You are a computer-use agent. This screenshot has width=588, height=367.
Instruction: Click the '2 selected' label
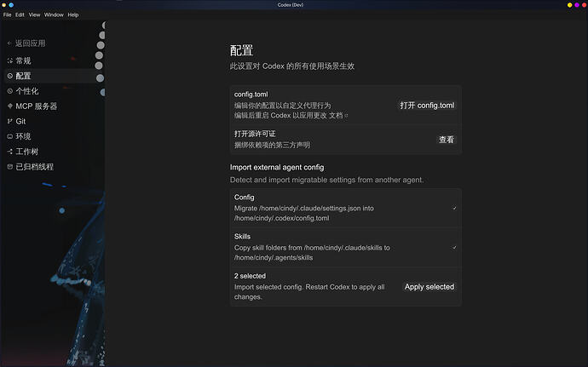(250, 276)
